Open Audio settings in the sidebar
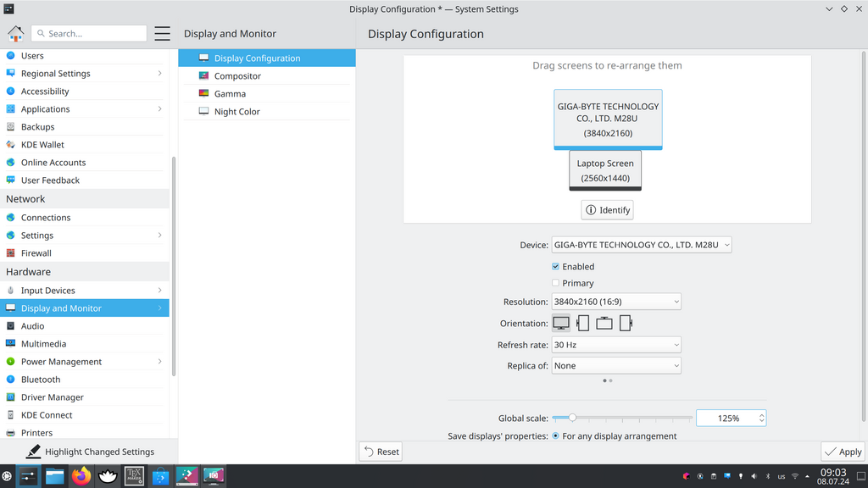The height and width of the screenshot is (488, 868). pos(85,326)
